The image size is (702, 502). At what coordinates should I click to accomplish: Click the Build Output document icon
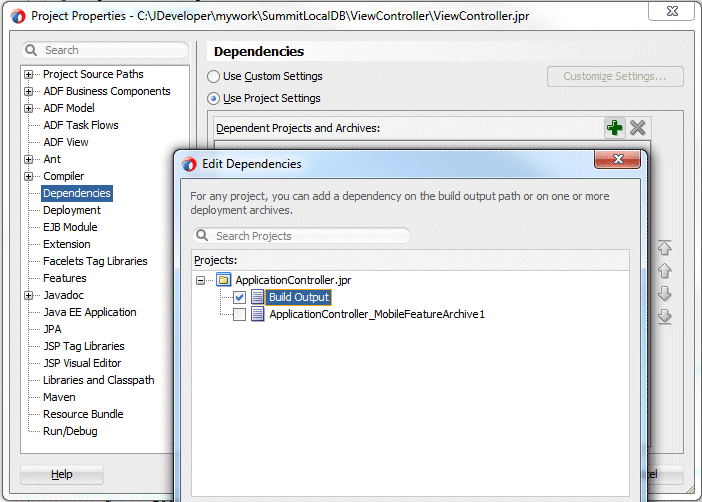[x=257, y=297]
